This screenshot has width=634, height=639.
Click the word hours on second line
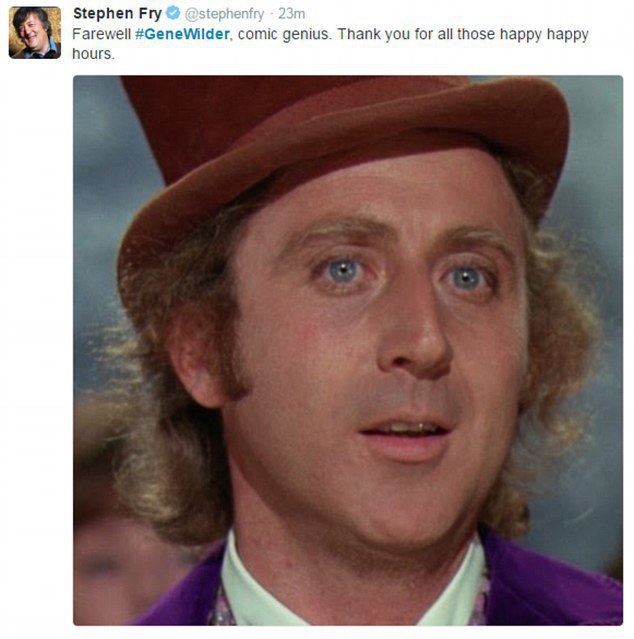92,53
